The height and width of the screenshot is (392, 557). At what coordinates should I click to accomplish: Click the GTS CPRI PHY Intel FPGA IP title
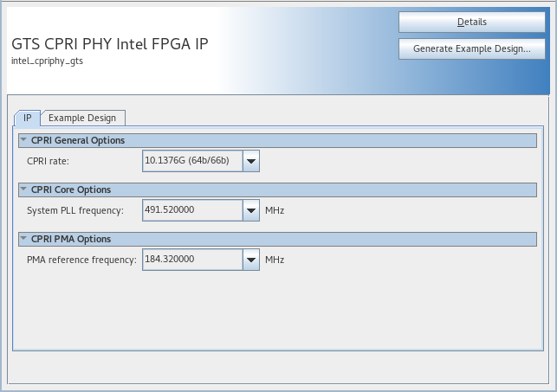(110, 44)
